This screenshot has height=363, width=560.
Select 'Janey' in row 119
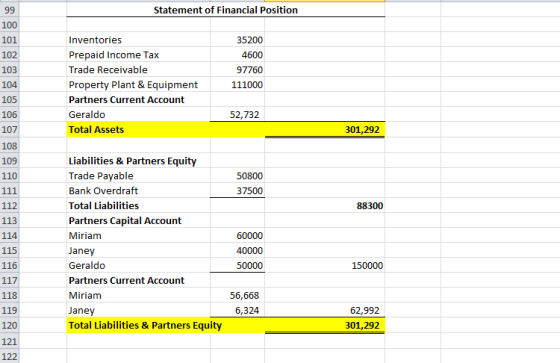tap(138, 310)
